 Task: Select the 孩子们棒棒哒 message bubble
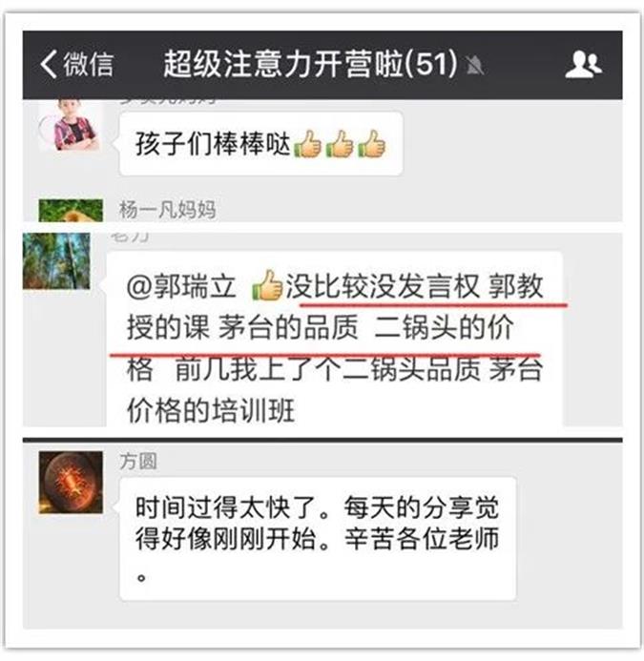(260, 144)
